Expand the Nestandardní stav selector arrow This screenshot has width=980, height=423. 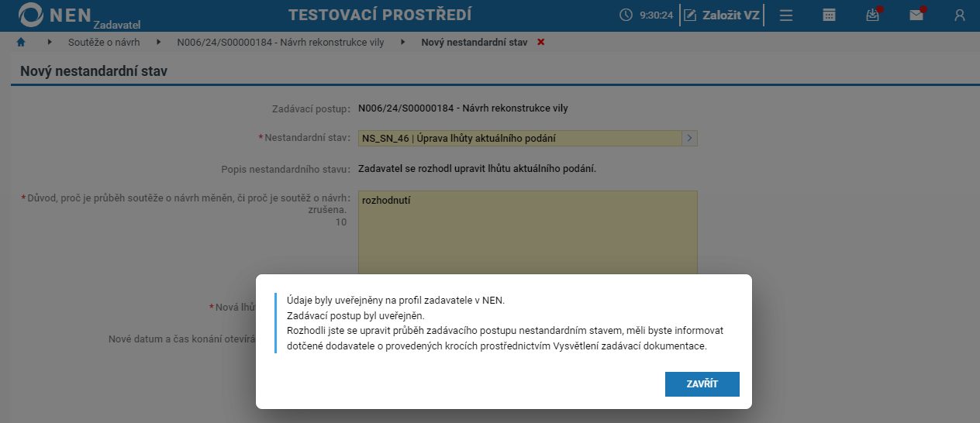[689, 138]
